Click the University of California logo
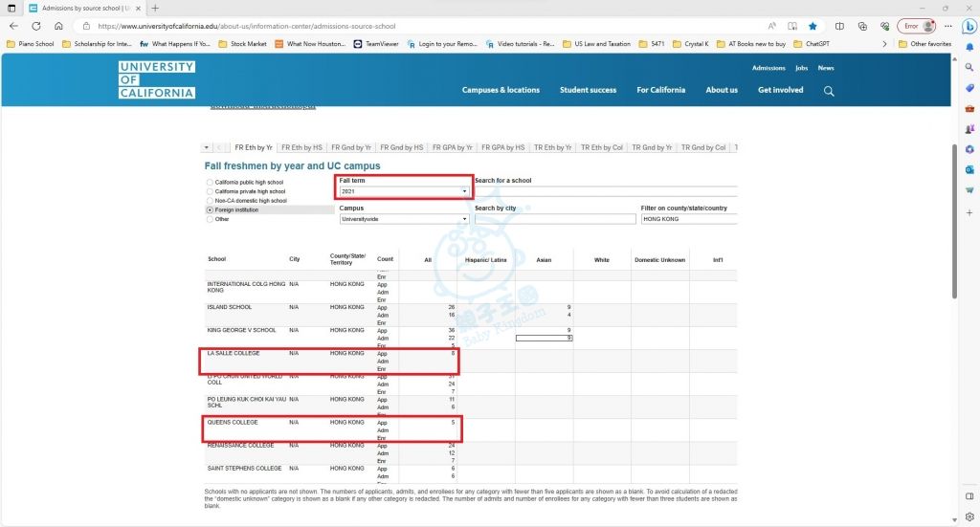Image resolution: width=980 pixels, height=527 pixels. coord(157,79)
